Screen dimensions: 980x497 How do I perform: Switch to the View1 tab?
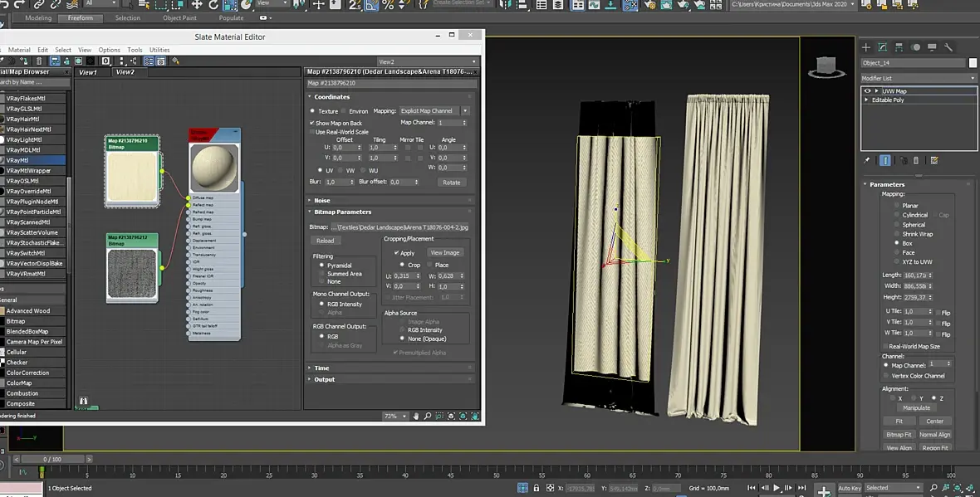tap(88, 72)
